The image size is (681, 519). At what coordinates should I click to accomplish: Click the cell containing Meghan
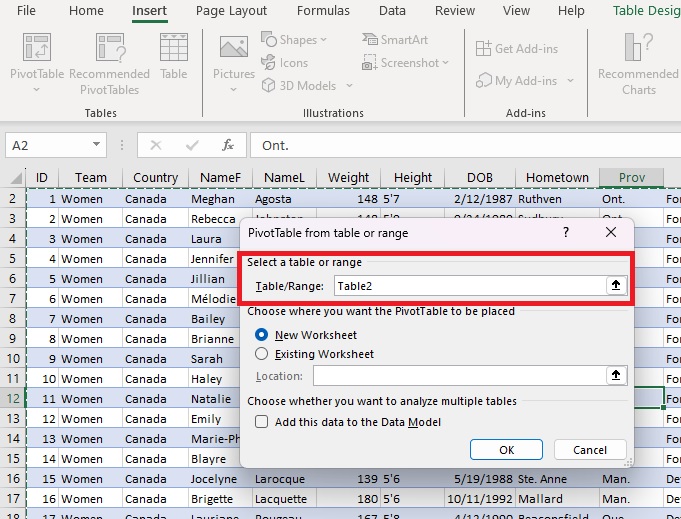point(220,199)
